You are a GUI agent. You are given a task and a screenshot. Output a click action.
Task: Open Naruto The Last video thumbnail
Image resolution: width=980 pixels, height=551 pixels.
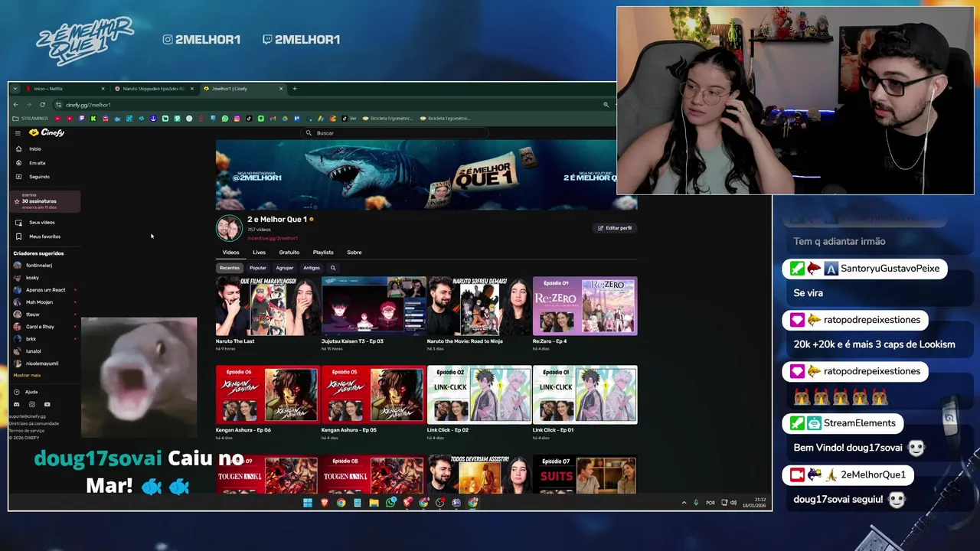[x=267, y=306]
